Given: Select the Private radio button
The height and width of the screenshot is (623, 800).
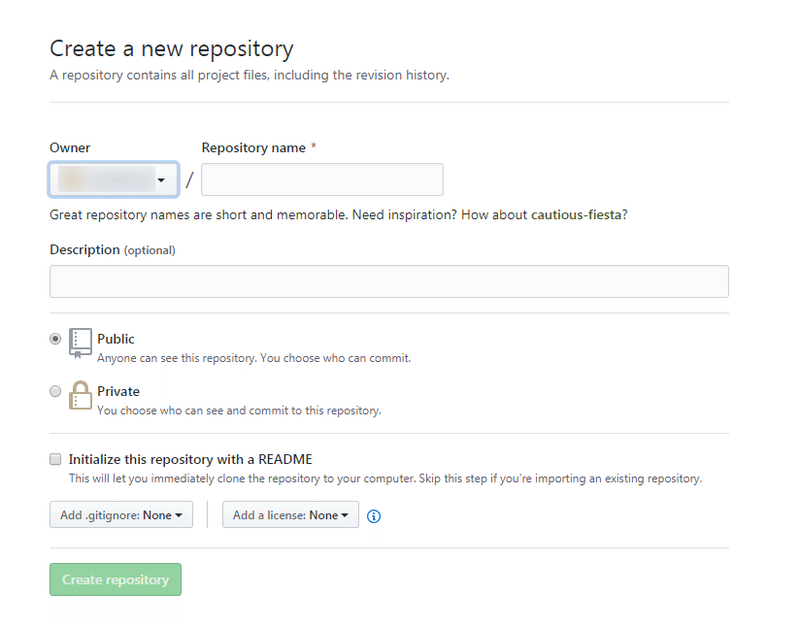Looking at the screenshot, I should tap(56, 391).
